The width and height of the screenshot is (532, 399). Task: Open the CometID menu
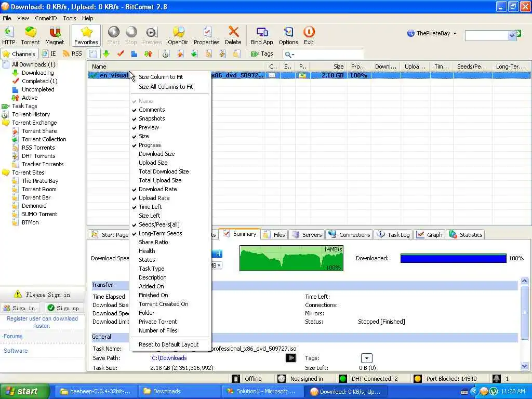46,18
